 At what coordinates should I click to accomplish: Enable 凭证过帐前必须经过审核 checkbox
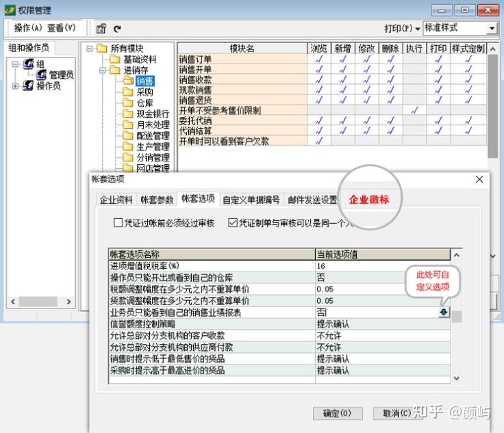(118, 223)
